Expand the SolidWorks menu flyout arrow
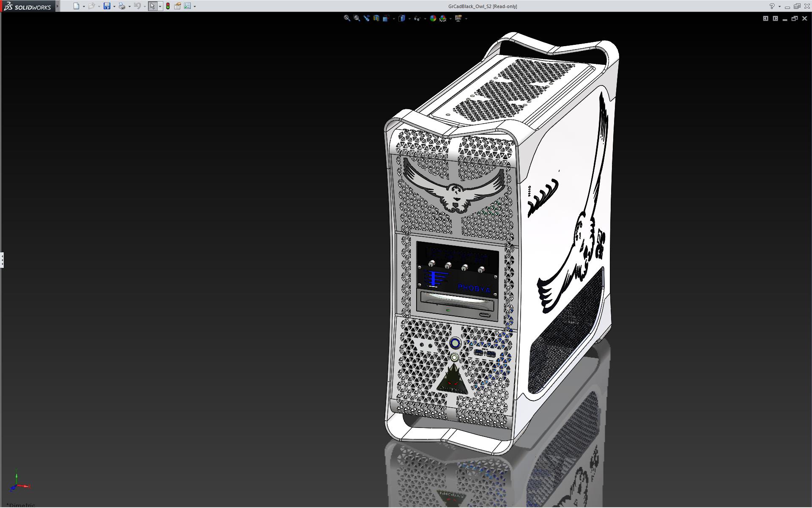Viewport: 812px width, 508px height. [58, 6]
